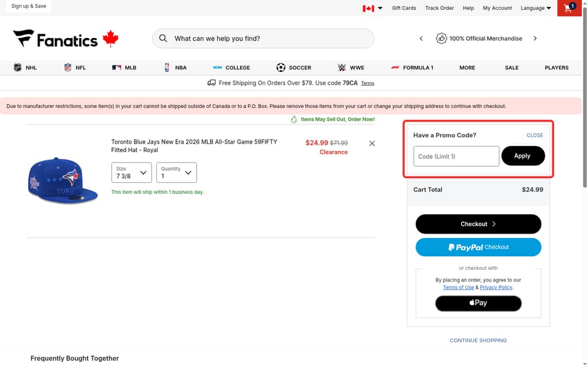588x368 pixels.
Task: Remove the Blue Jays hat with X
Action: pyautogui.click(x=372, y=144)
